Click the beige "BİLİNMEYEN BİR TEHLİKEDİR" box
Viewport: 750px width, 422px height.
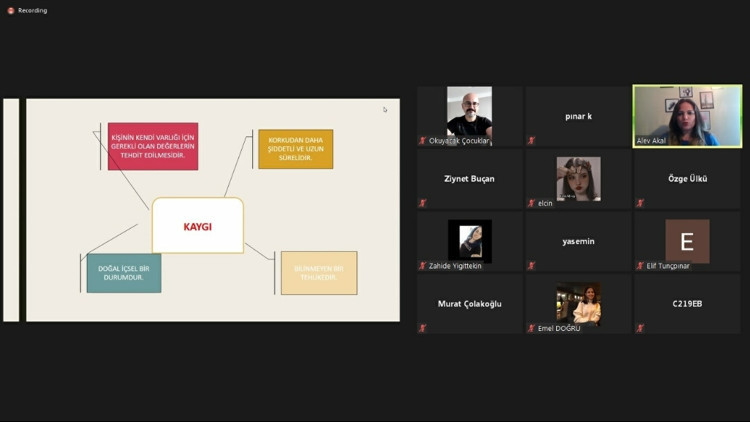318,273
